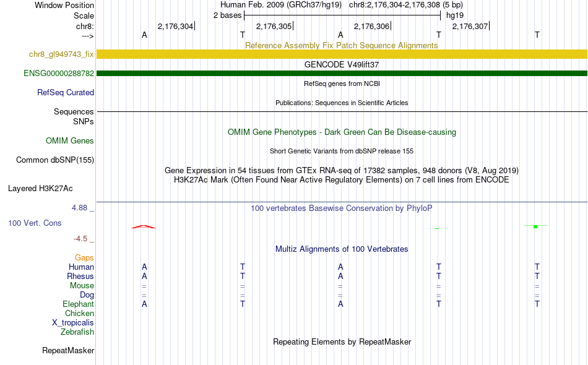This screenshot has width=588, height=365.
Task: Click Short Genetic Variants from dbSNP release 155
Action: (342, 151)
